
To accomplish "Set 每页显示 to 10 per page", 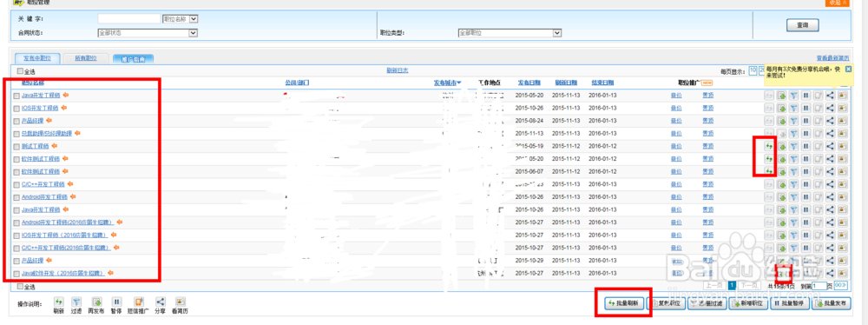I will point(753,70).
